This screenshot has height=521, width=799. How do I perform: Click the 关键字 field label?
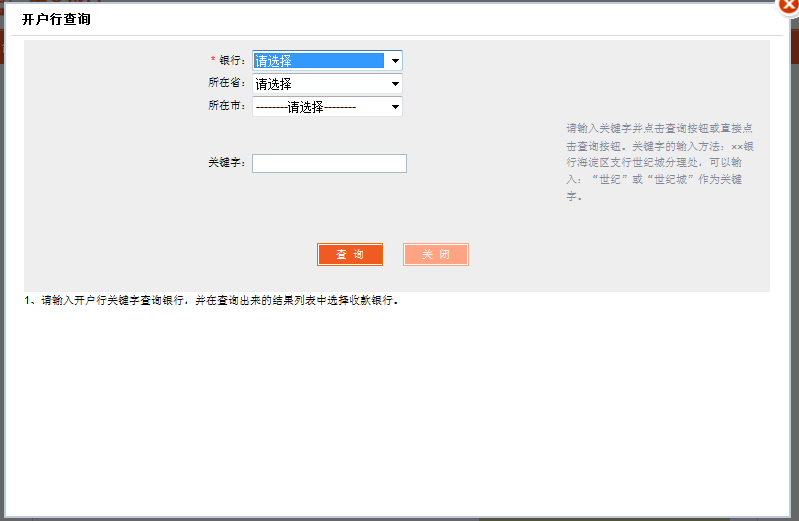pos(226,163)
